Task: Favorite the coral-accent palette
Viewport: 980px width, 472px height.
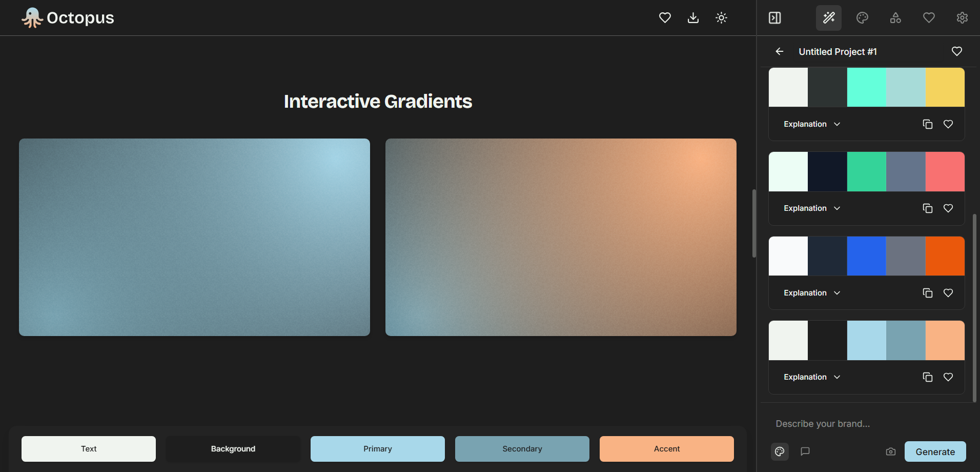Action: pos(948,208)
